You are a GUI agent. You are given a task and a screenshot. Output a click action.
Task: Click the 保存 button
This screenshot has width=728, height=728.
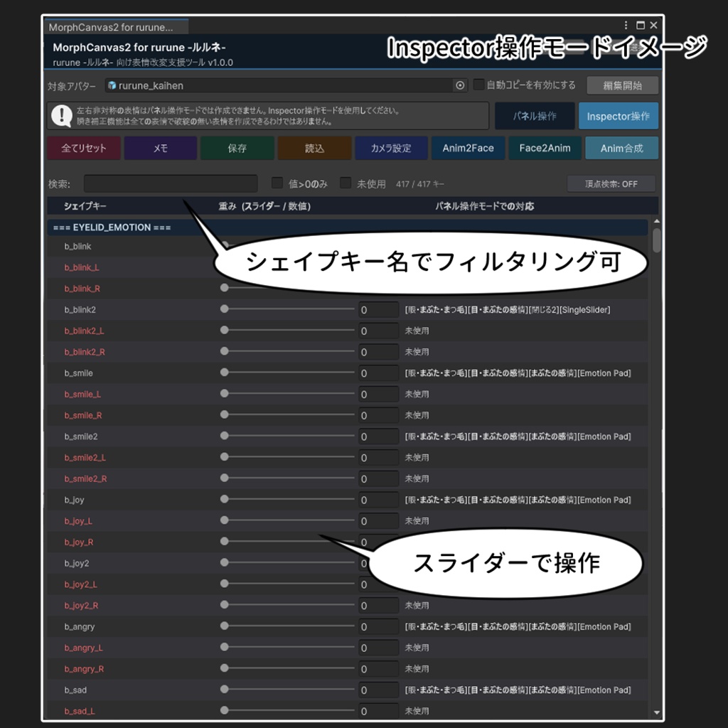point(237,148)
